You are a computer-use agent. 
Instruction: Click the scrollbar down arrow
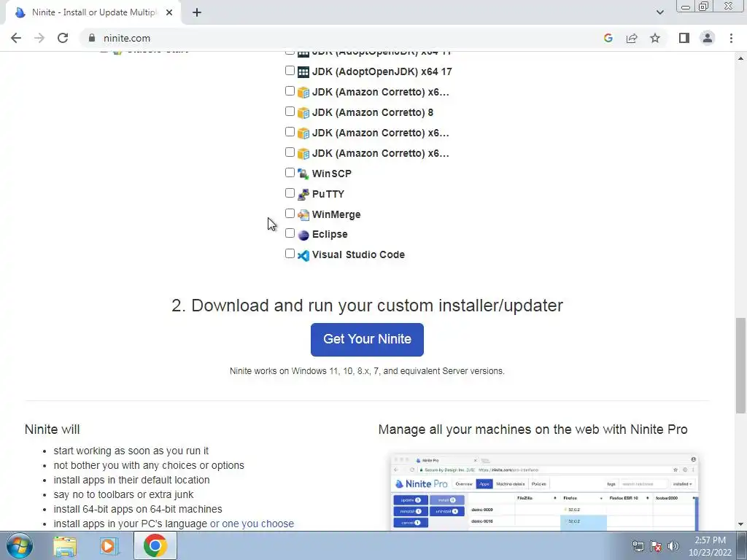[740, 524]
